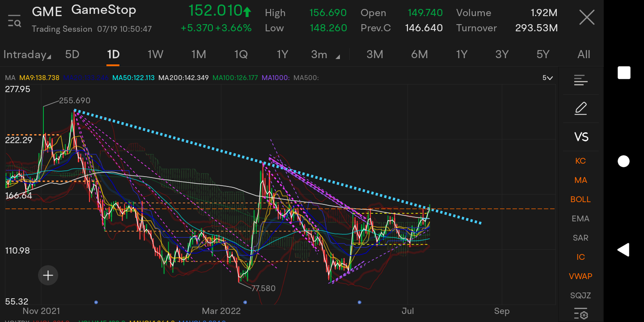
Task: Select the 1Q tab
Action: pyautogui.click(x=241, y=55)
